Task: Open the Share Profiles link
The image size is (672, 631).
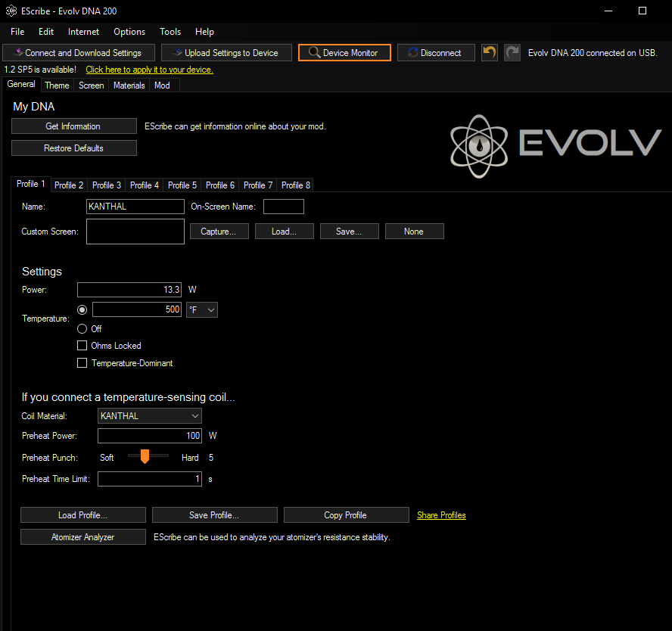Action: pos(441,515)
